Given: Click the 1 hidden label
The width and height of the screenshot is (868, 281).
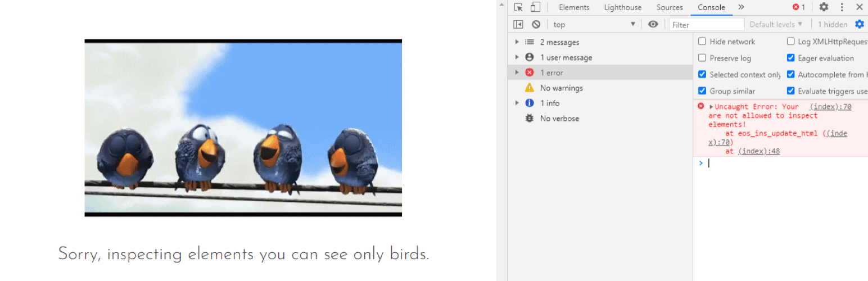Looking at the screenshot, I should pyautogui.click(x=832, y=24).
